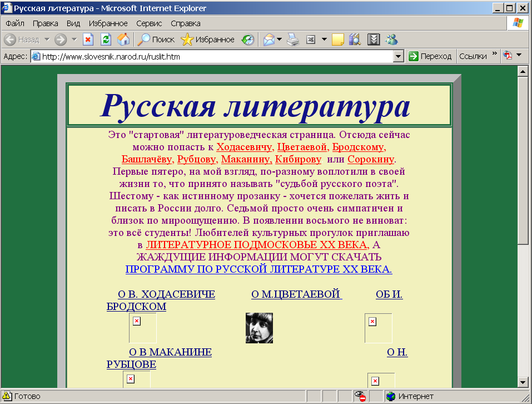This screenshot has width=532, height=404.
Task: Click broken image under О В МАКАНИНЕ link
Action: (136, 379)
